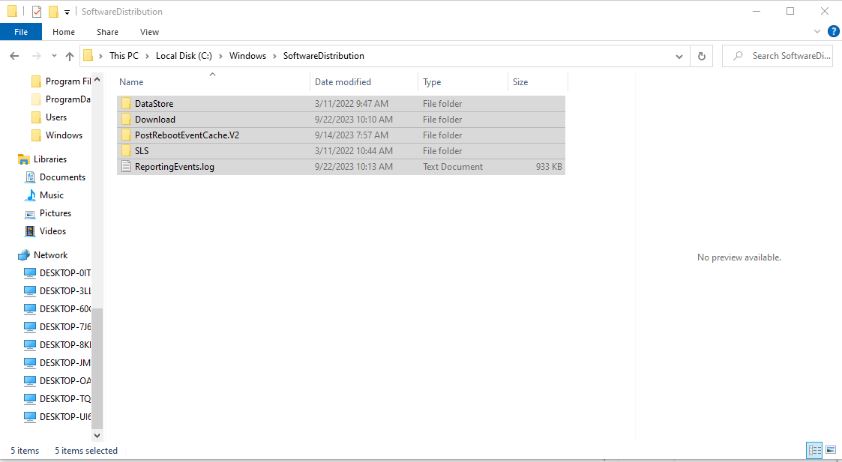Screen dimensions: 842x462
Task: Open Libraries in navigation pane
Action: click(x=42, y=159)
